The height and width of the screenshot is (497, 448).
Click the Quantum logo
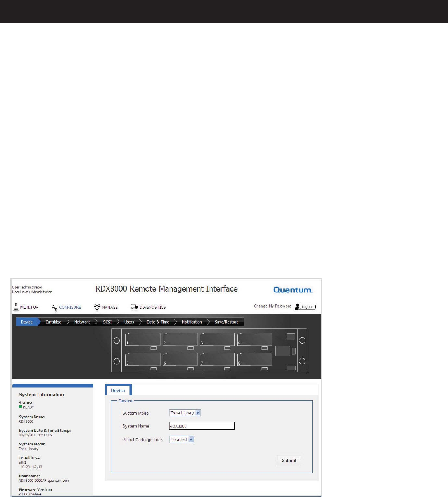pyautogui.click(x=293, y=290)
